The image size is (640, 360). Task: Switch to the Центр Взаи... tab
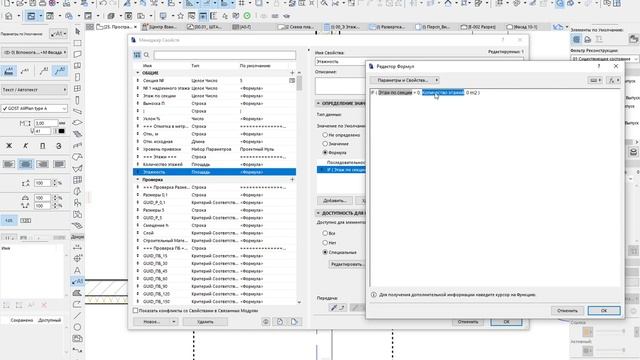coord(160,27)
